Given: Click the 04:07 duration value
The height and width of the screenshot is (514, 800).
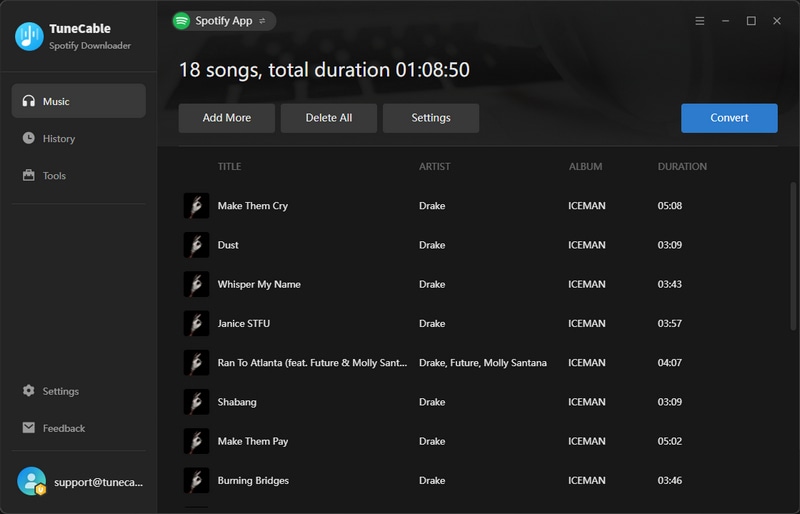Looking at the screenshot, I should click(x=670, y=363).
